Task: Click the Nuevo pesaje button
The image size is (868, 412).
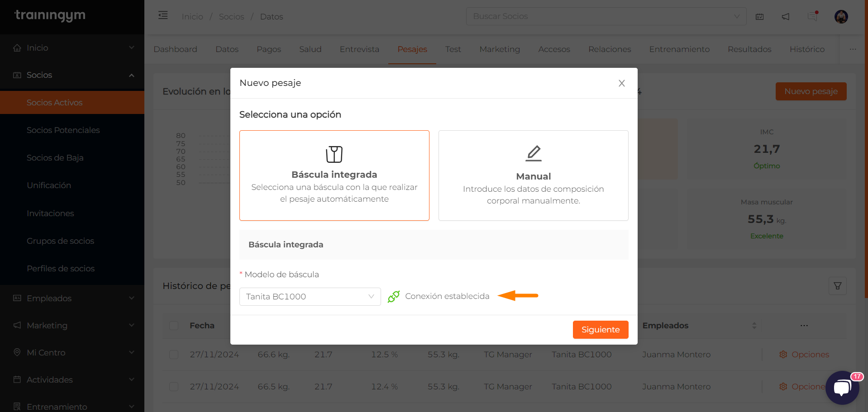Action: click(x=811, y=91)
